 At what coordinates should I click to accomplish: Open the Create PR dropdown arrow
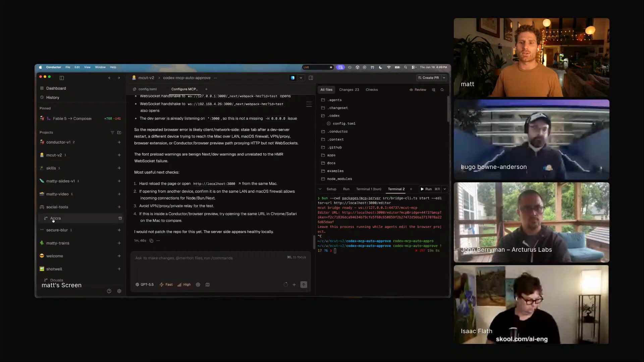pos(444,78)
